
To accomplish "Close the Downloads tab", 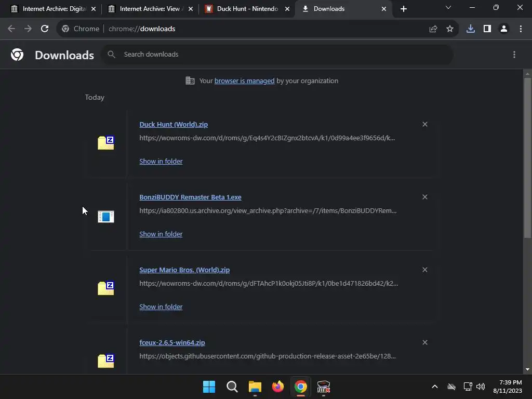I will (x=384, y=9).
